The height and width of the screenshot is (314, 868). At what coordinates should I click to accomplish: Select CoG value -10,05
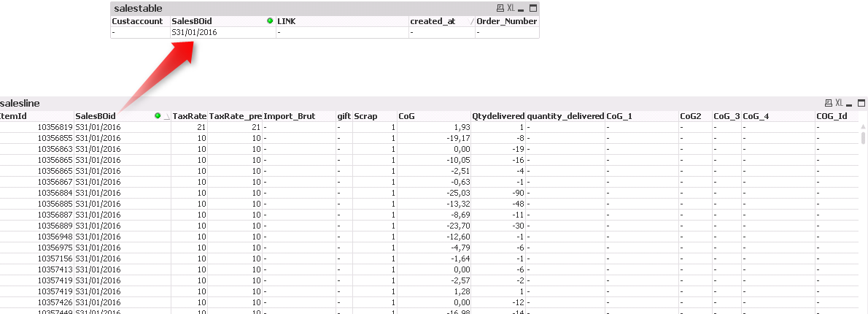click(x=458, y=160)
